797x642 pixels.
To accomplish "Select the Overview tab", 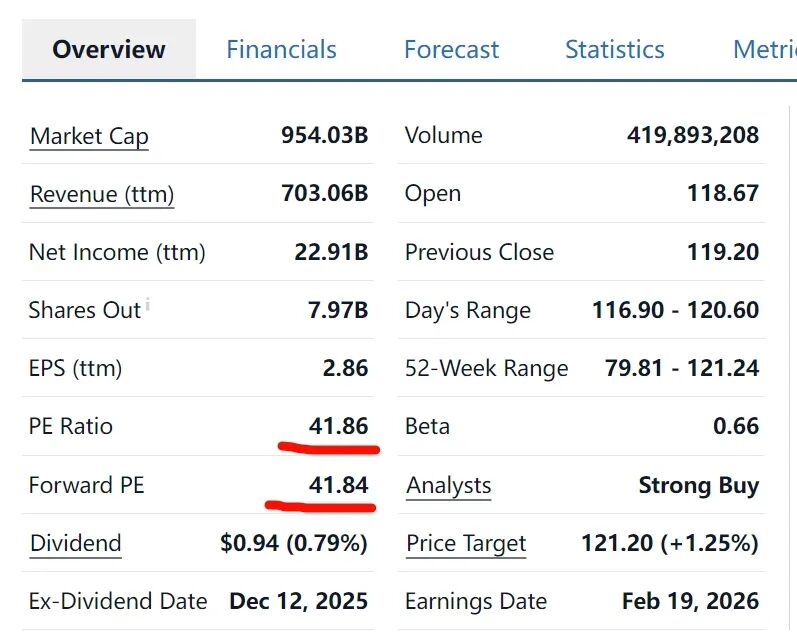I will 109,49.
